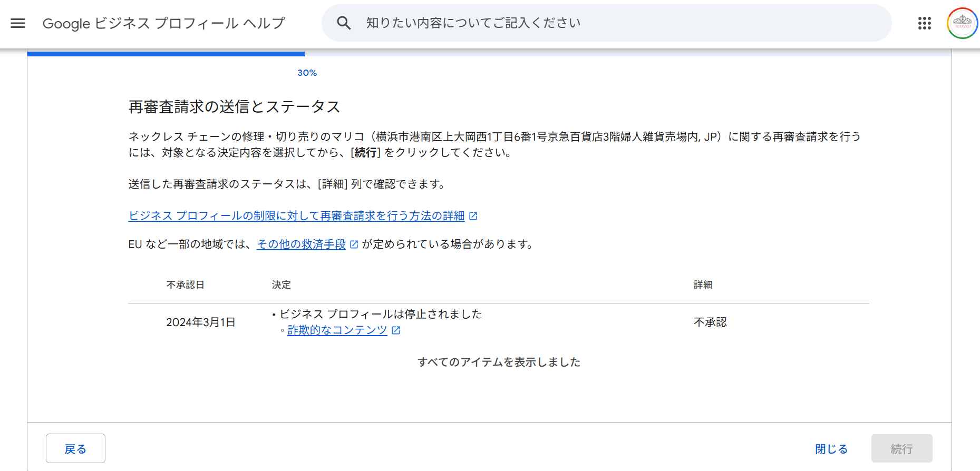Open the その他の救済手段 link
This screenshot has width=980, height=471.
[x=301, y=244]
